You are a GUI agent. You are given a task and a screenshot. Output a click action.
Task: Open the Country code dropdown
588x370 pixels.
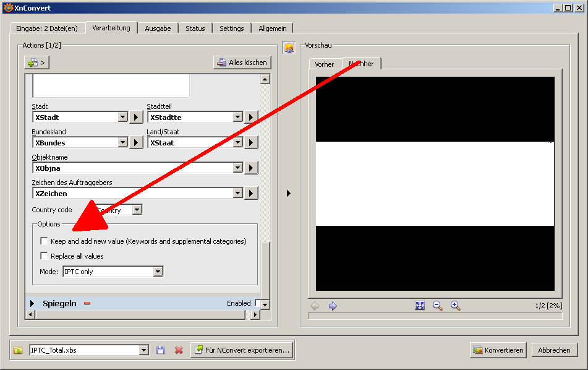(137, 209)
